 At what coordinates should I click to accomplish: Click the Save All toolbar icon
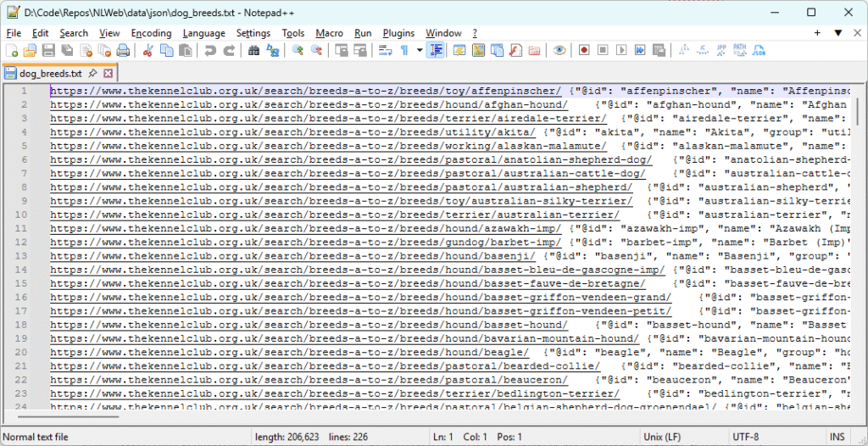coord(67,51)
